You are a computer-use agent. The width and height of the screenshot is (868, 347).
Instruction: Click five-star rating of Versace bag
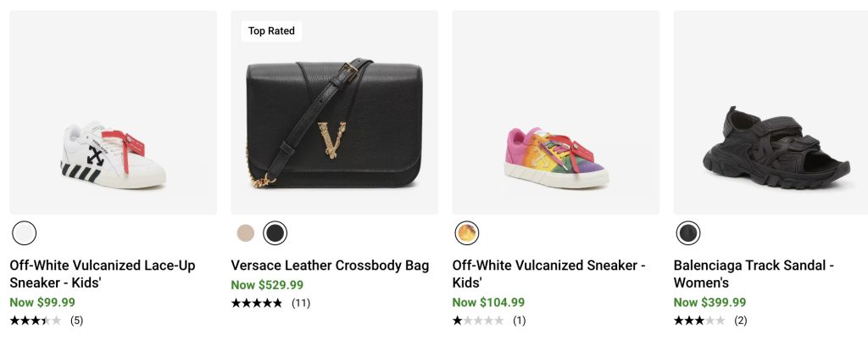pos(256,303)
